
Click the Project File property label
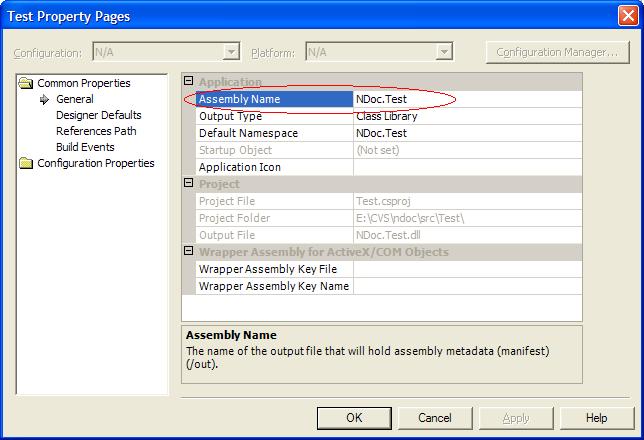click(227, 201)
